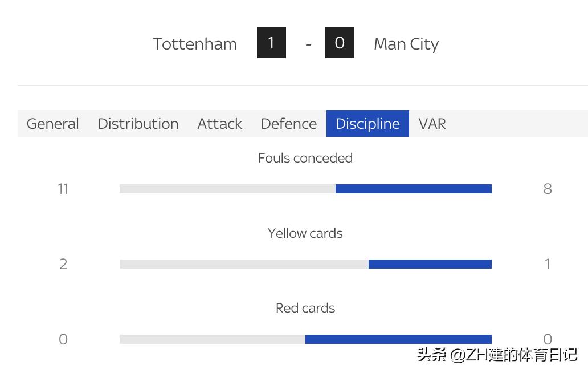Click the Yellow cards heading
The image size is (588, 373).
point(305,233)
